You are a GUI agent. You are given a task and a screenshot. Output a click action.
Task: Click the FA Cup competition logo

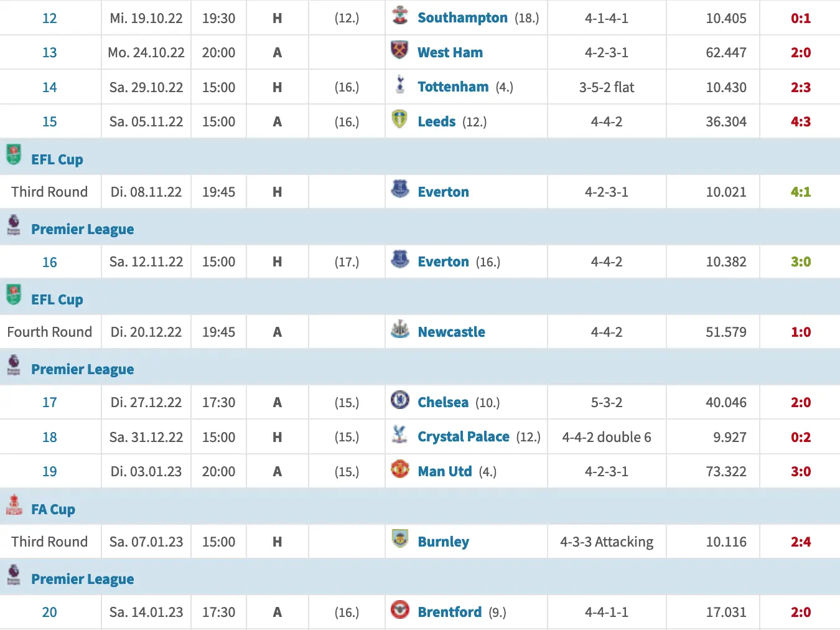pos(14,505)
